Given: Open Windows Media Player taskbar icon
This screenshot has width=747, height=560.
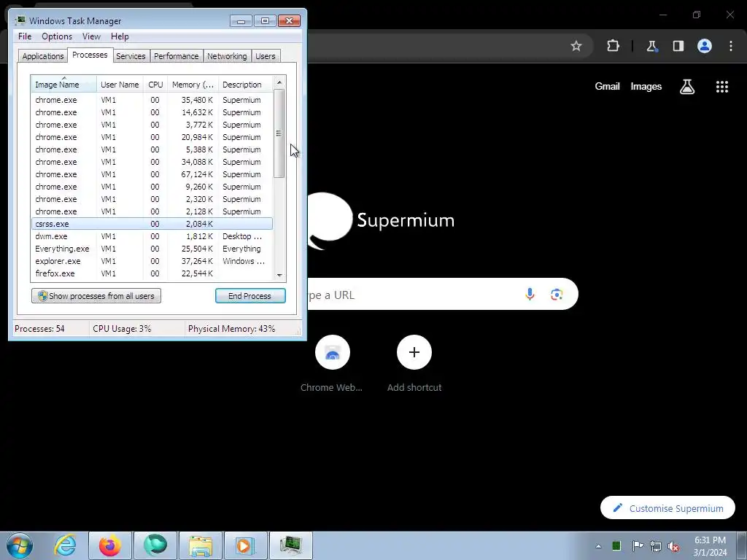Looking at the screenshot, I should tap(246, 545).
